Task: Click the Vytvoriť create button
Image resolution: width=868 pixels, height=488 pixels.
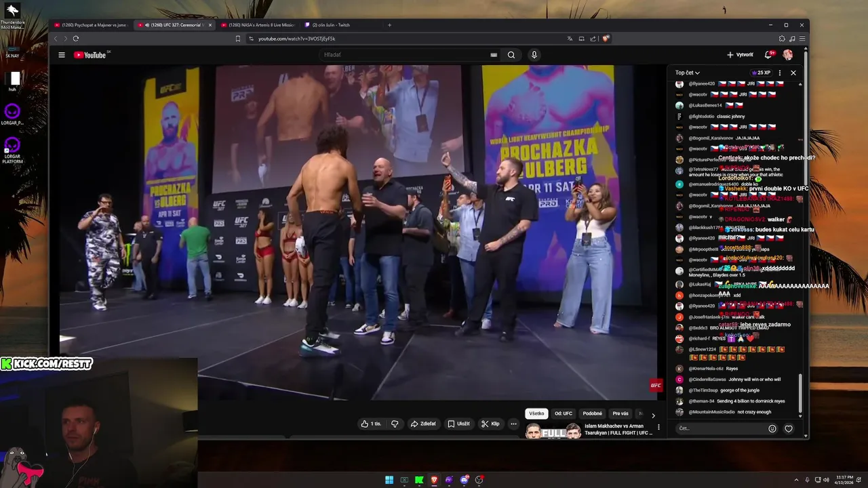Action: (x=740, y=55)
